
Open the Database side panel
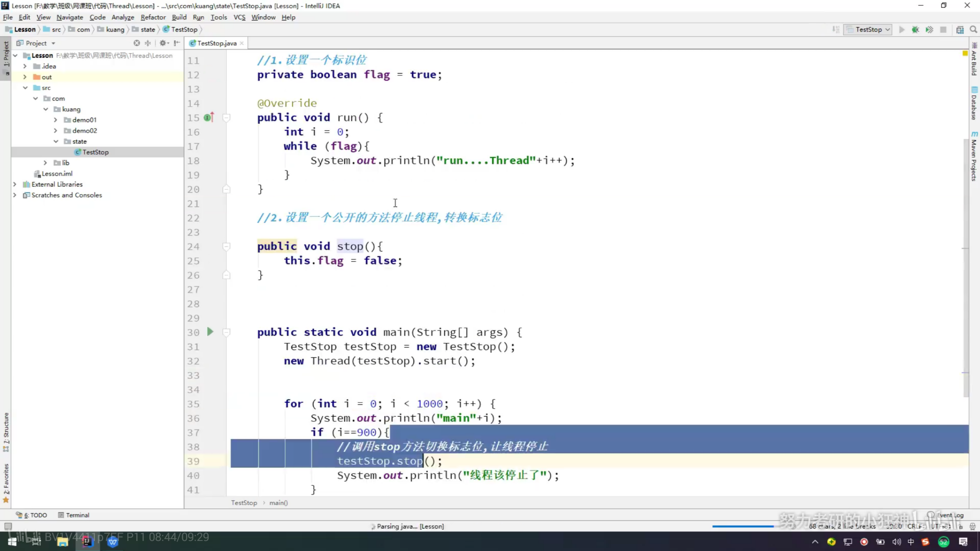click(x=974, y=103)
